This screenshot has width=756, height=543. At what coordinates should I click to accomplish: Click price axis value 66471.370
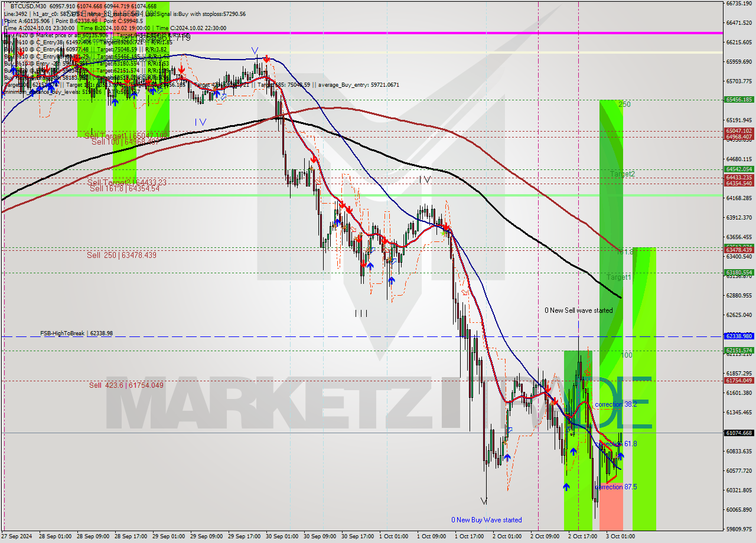739,23
